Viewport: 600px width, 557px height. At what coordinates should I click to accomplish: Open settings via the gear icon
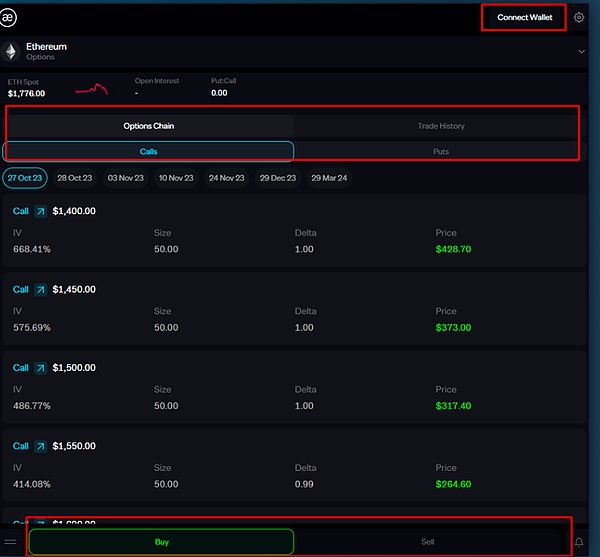(x=579, y=17)
